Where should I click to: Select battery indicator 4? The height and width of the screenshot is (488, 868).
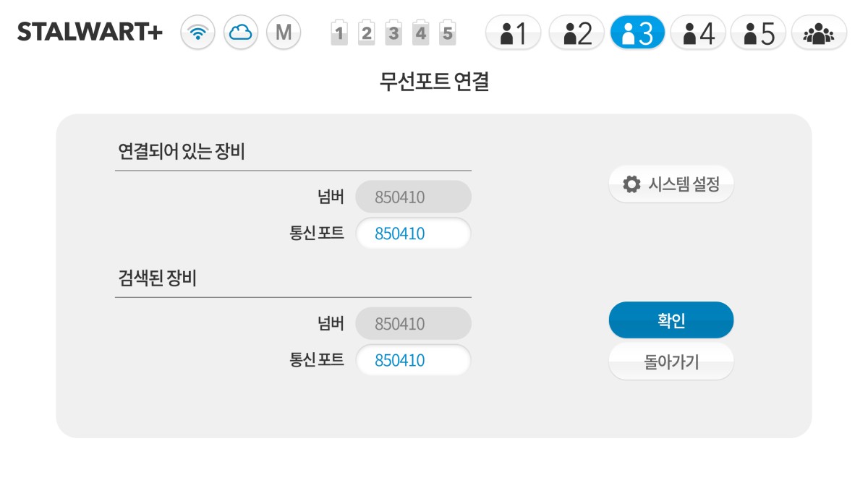pos(421,33)
